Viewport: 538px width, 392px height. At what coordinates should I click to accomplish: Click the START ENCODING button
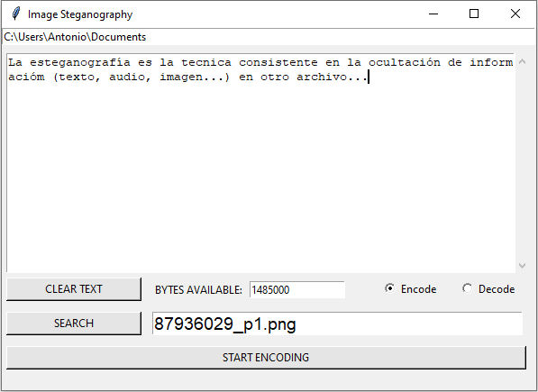point(266,358)
